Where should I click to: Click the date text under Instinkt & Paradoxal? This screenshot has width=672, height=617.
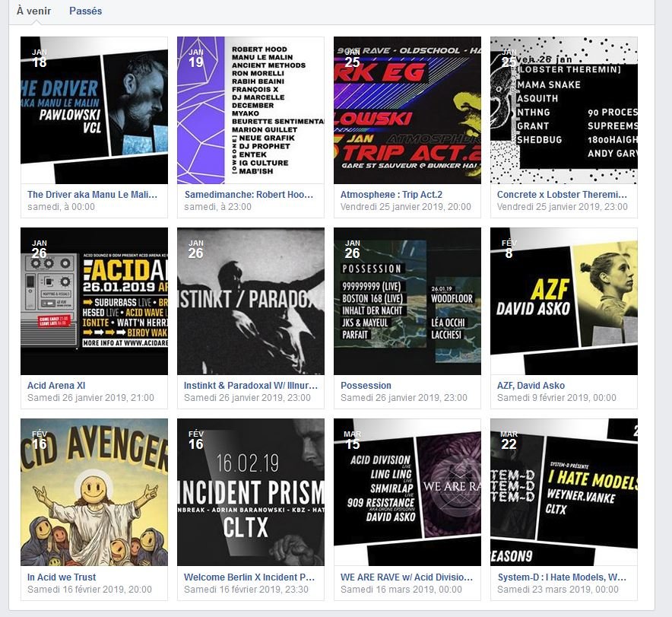coord(247,397)
